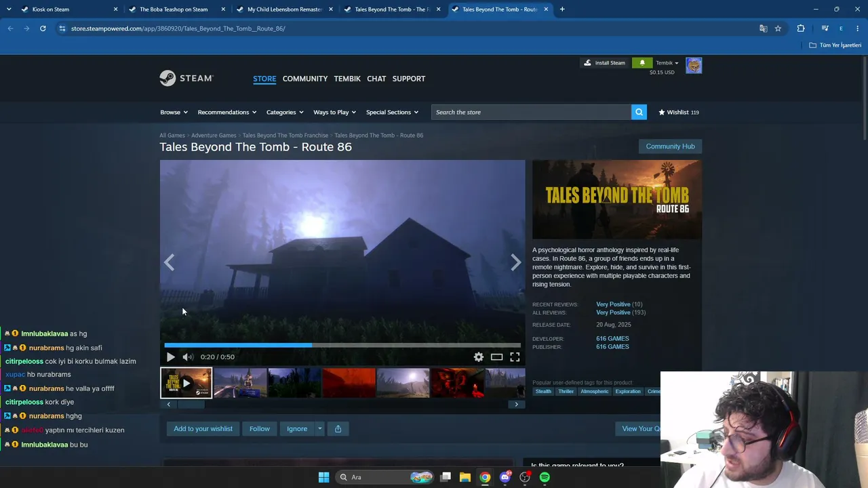Image resolution: width=868 pixels, height=488 pixels.
Task: Enter fullscreen on the trailer
Action: tap(515, 357)
